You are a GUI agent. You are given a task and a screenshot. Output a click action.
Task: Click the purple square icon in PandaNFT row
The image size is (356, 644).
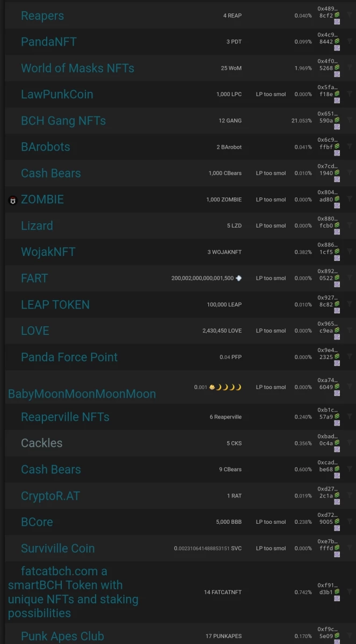coord(337,48)
